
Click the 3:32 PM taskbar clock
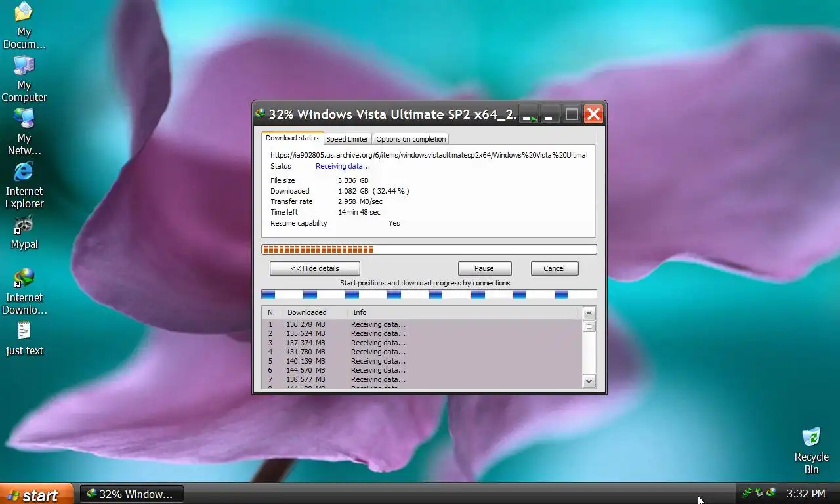tap(806, 493)
